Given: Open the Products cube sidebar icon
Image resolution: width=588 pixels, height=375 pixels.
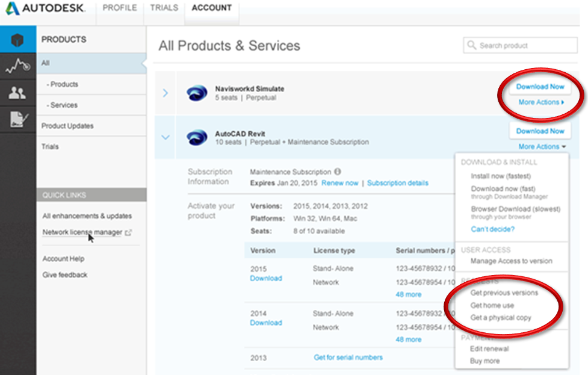Looking at the screenshot, I should click(17, 39).
